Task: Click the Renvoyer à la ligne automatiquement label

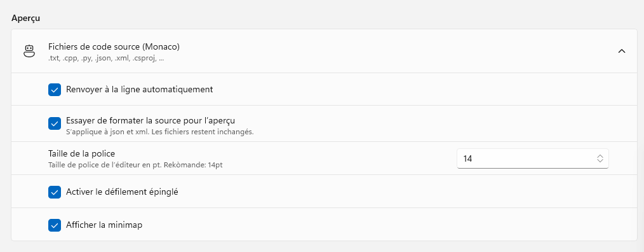Action: pos(139,89)
